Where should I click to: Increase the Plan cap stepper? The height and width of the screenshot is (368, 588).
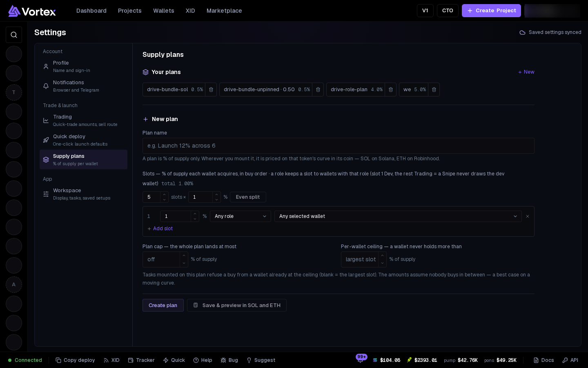tap(184, 256)
